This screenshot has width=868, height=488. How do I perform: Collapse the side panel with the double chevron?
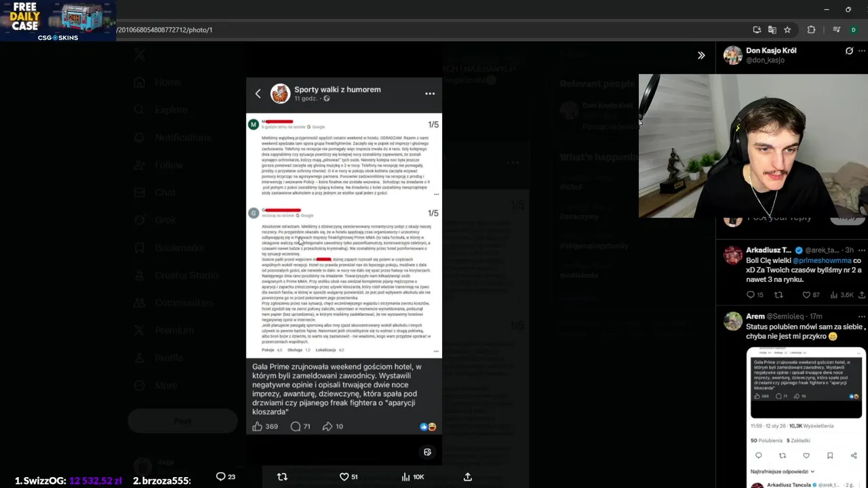[x=701, y=56]
